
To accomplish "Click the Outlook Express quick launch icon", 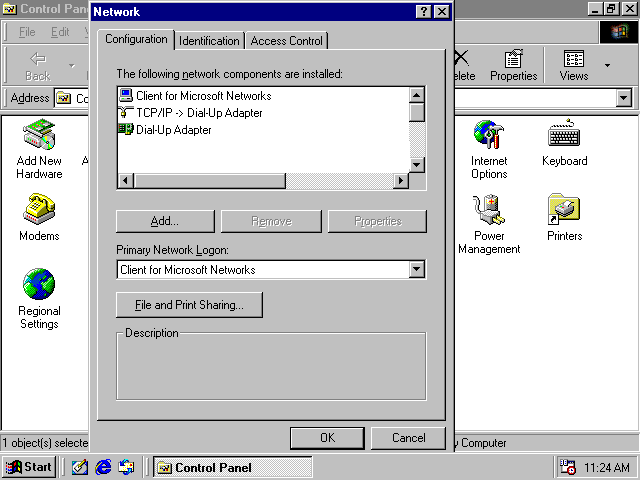I will click(126, 467).
